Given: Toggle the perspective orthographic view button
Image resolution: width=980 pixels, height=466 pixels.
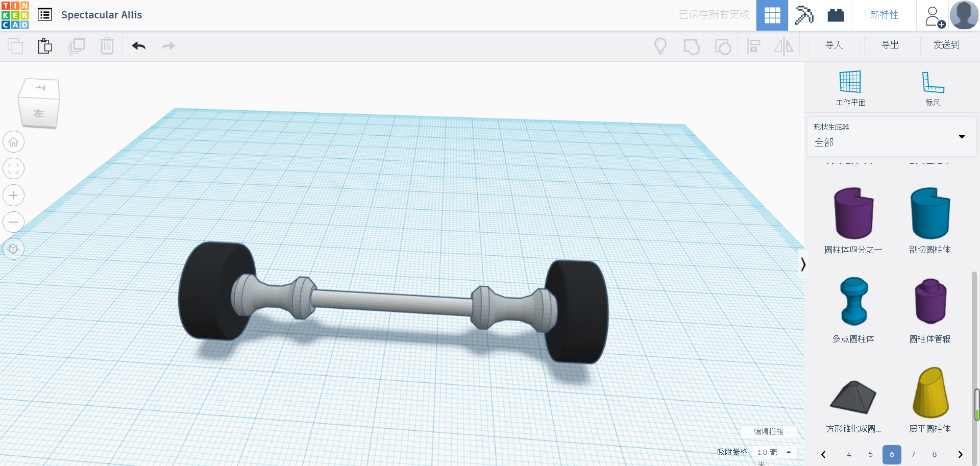Looking at the screenshot, I should click(x=13, y=249).
